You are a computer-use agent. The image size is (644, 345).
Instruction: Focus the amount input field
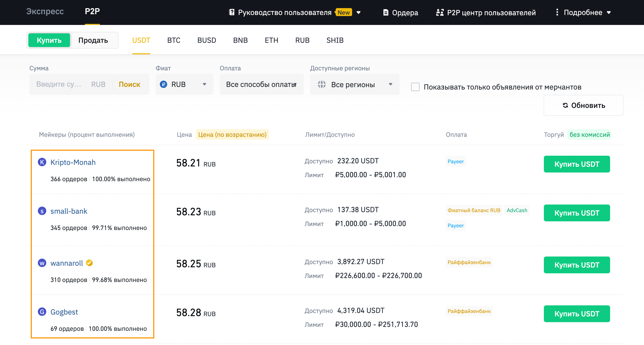pyautogui.click(x=59, y=84)
